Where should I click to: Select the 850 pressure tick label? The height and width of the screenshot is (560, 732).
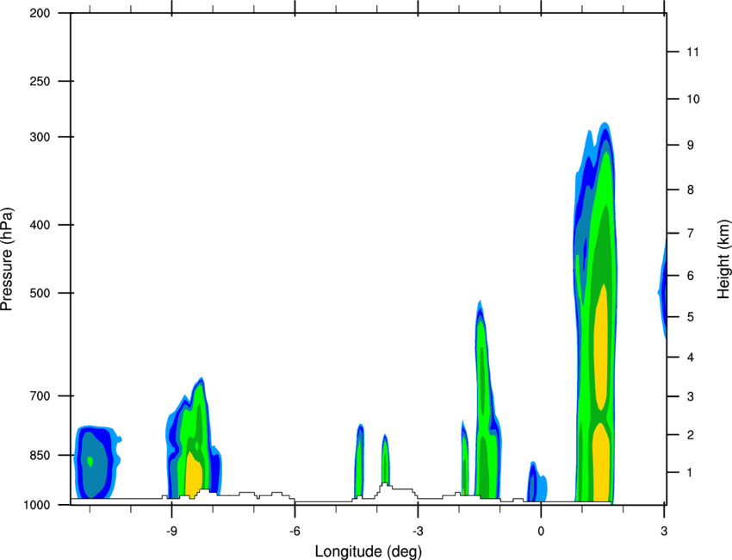(x=40, y=455)
